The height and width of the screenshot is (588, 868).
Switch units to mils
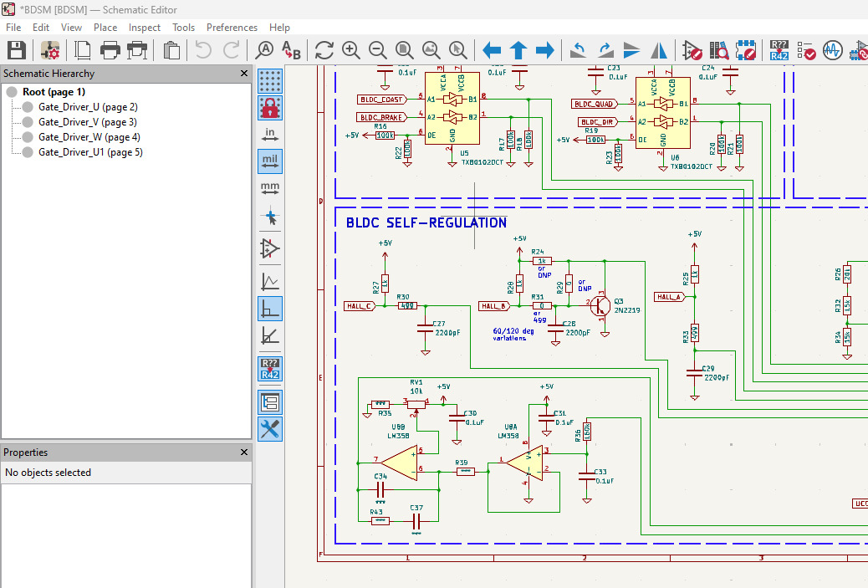tap(270, 161)
